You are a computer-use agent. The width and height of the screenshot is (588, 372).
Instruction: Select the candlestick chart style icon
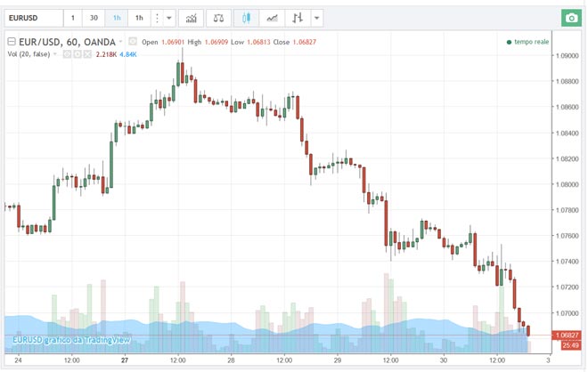tap(247, 18)
